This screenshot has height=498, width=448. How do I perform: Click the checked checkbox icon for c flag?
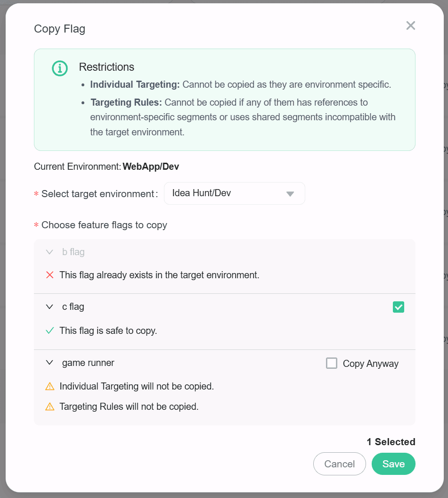click(x=398, y=307)
